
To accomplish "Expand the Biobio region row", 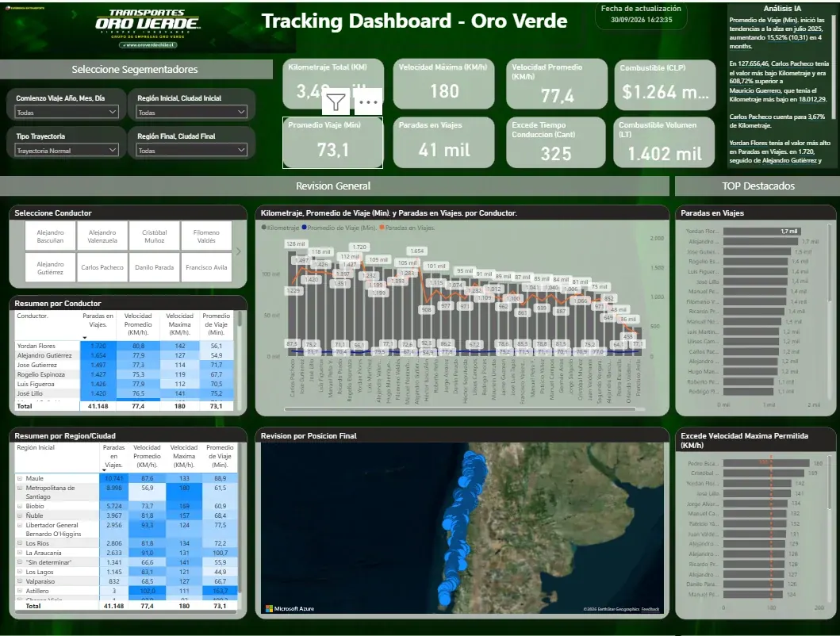I will (x=20, y=506).
